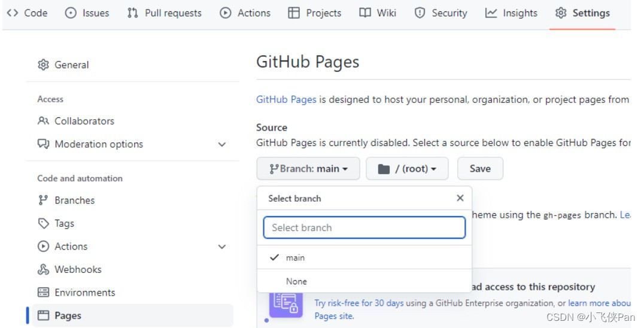Viewport: 644px width, 328px height.
Task: Click the Webhooks icon
Action: [x=43, y=269]
